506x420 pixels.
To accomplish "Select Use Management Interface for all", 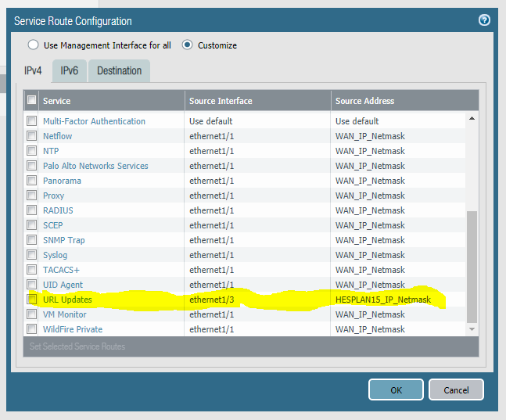I will click(x=34, y=45).
